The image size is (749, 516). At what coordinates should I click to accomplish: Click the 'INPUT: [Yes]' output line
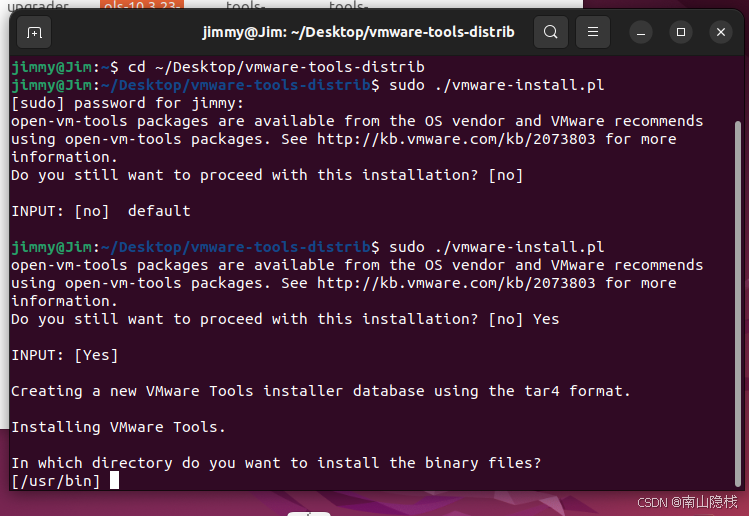(x=64, y=355)
